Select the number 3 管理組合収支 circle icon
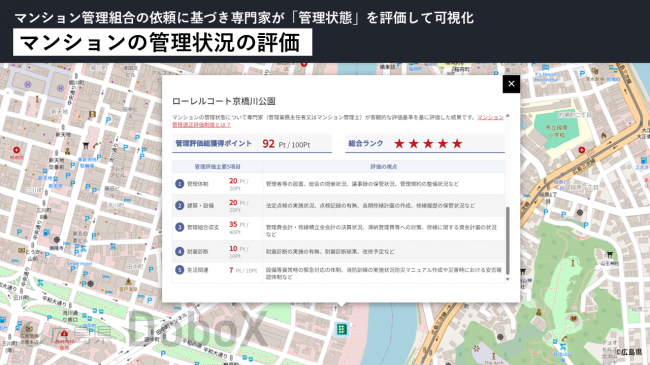650x365 pixels. tap(179, 227)
